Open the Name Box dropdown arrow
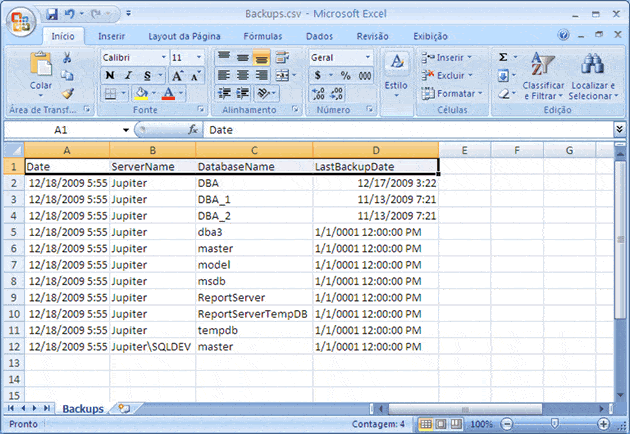 point(126,130)
